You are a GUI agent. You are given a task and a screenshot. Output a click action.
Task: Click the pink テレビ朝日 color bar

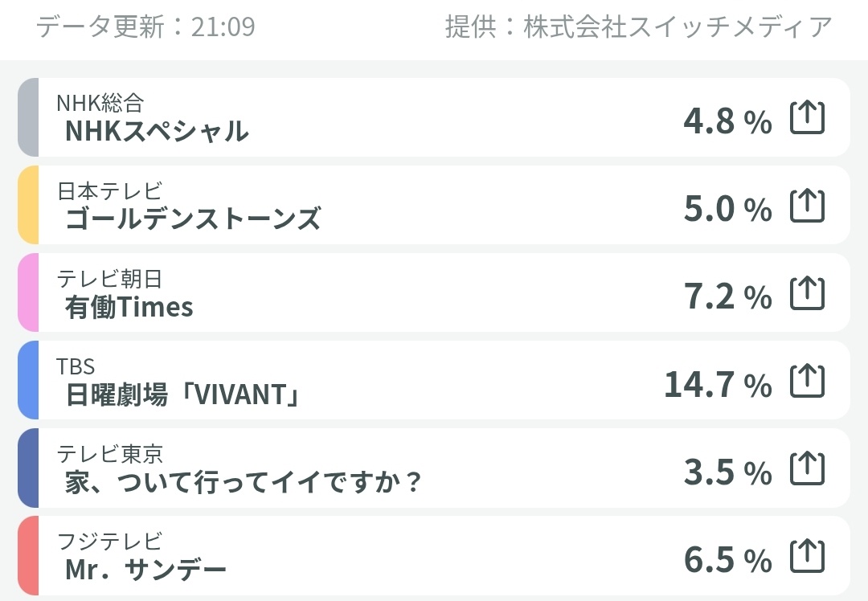tap(28, 292)
